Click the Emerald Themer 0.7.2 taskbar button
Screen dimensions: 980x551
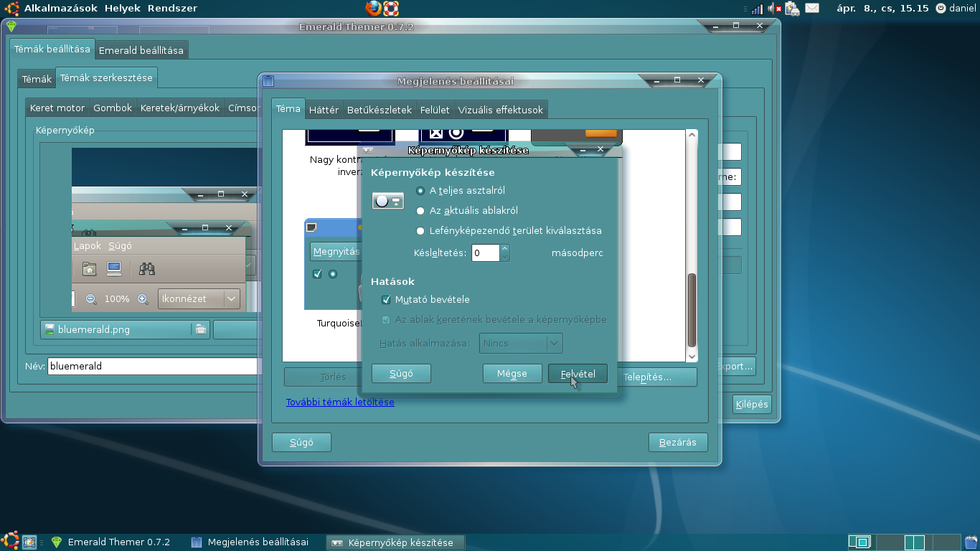[111, 542]
